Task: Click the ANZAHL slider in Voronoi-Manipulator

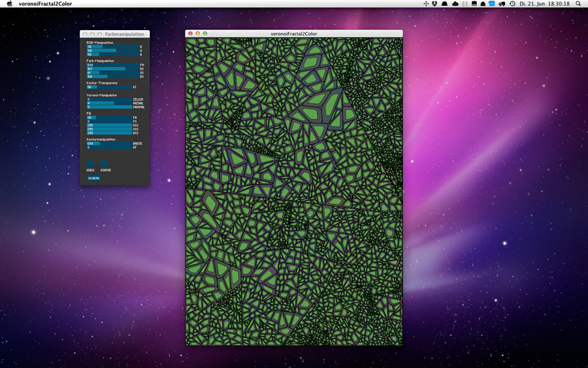Action: tap(109, 103)
